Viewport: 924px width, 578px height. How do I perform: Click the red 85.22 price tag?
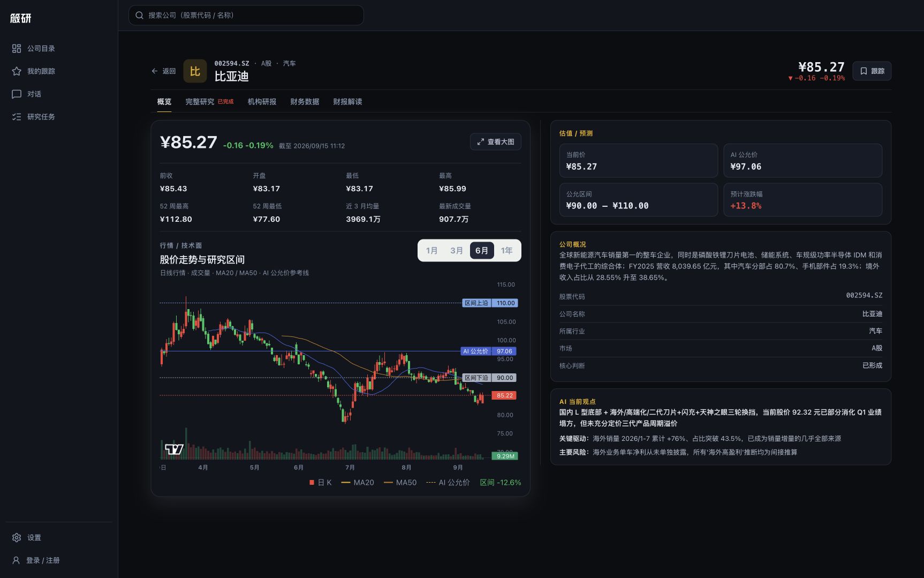[504, 395]
